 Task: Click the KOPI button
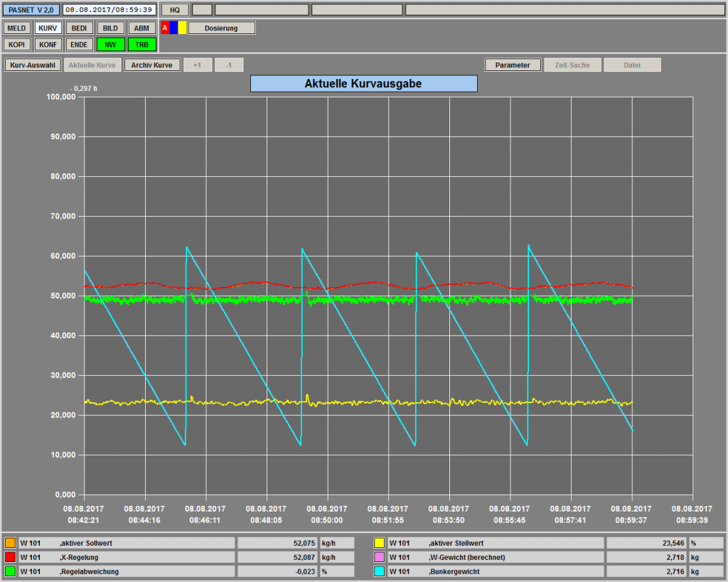pyautogui.click(x=16, y=44)
